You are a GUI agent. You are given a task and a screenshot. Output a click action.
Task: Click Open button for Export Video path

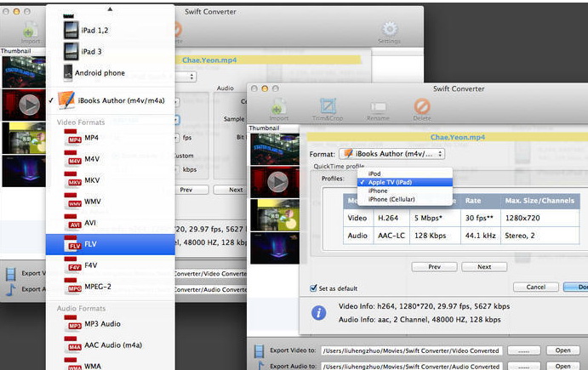(562, 350)
